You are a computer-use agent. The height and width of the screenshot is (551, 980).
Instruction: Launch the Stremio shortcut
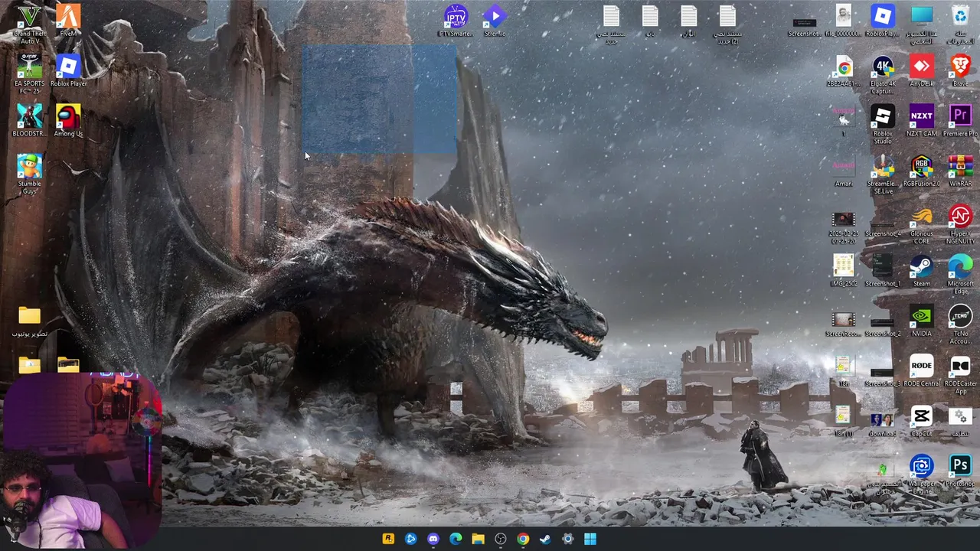(x=495, y=21)
